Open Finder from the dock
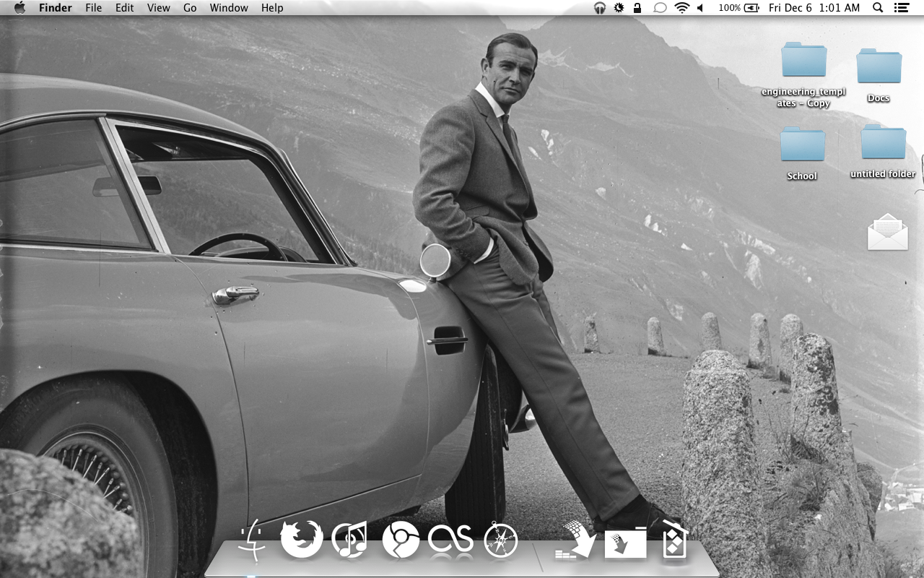This screenshot has height=578, width=924. pyautogui.click(x=252, y=540)
